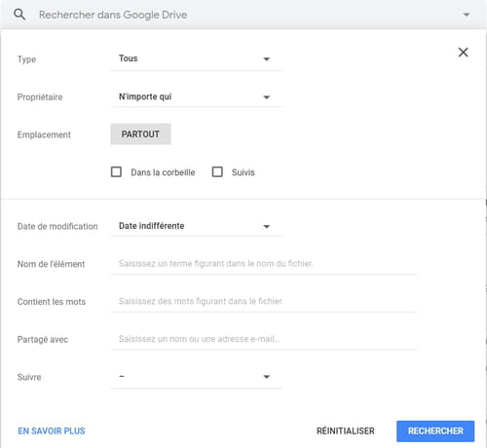Image resolution: width=487 pixels, height=448 pixels.
Task: Close the advanced search panel
Action: coord(463,53)
